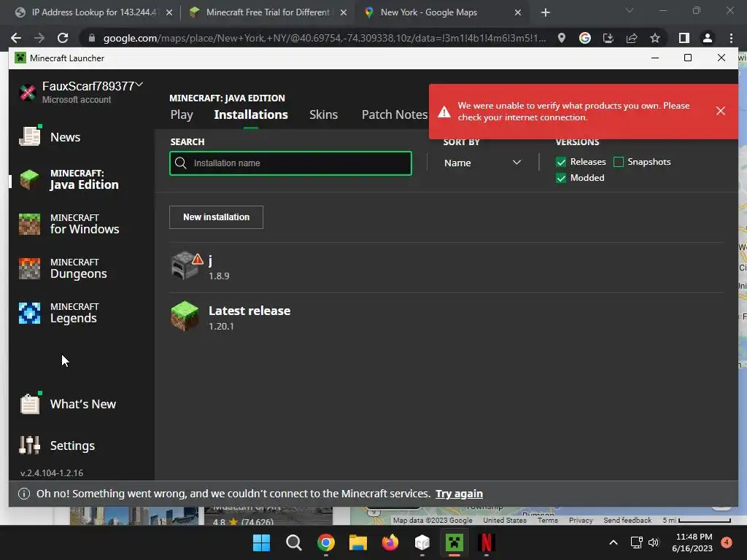Click the Chrome share page icon
Image resolution: width=747 pixels, height=560 pixels.
[x=632, y=38]
